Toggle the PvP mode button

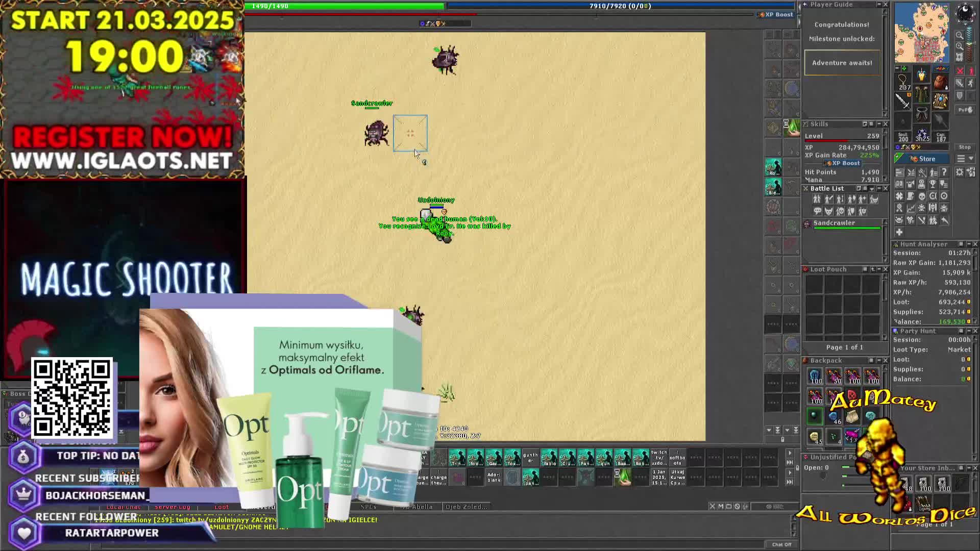coord(965,110)
